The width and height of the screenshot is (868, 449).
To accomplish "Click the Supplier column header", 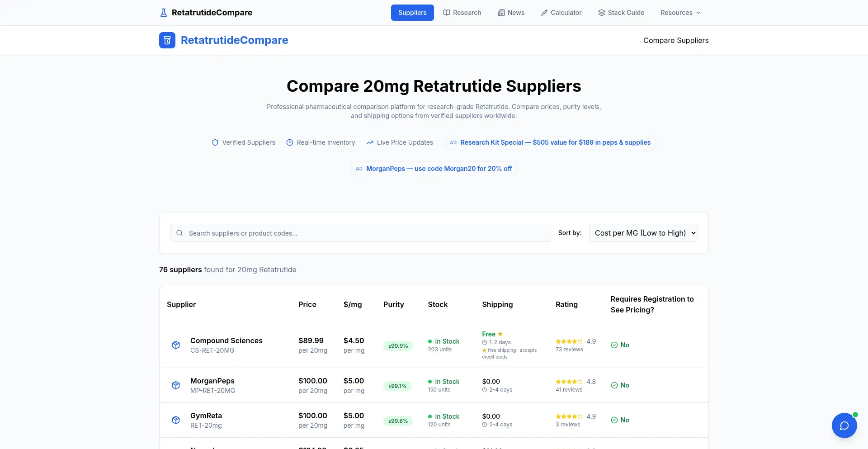I will pos(181,304).
